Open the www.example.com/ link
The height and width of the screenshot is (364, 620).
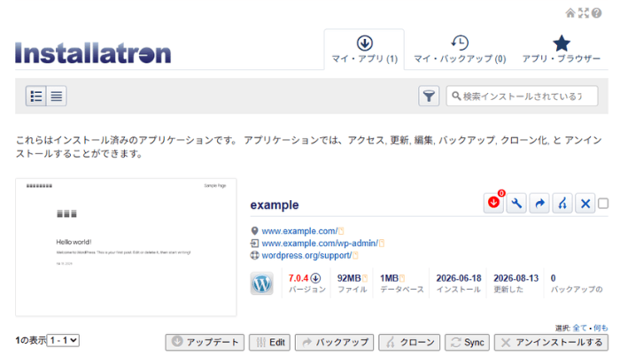tap(299, 231)
